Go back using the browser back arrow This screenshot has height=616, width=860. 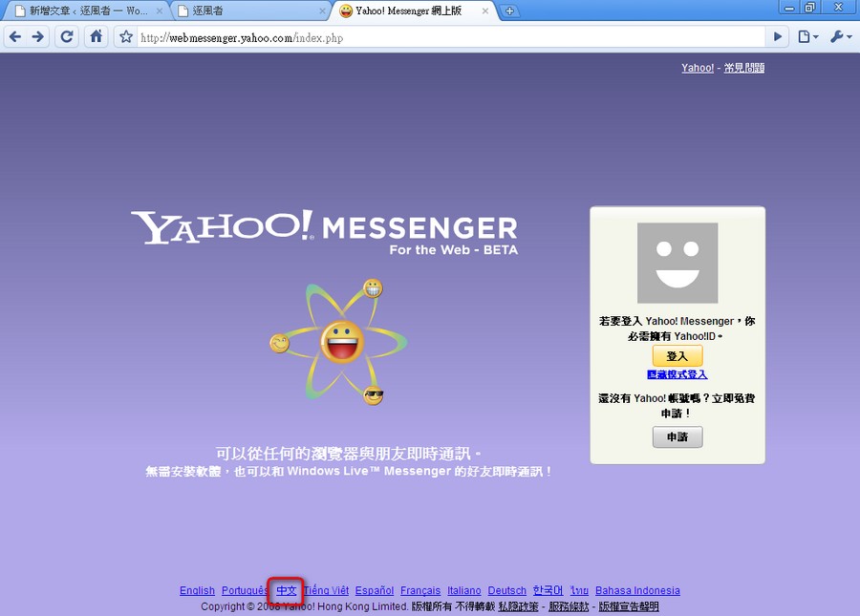tap(15, 36)
